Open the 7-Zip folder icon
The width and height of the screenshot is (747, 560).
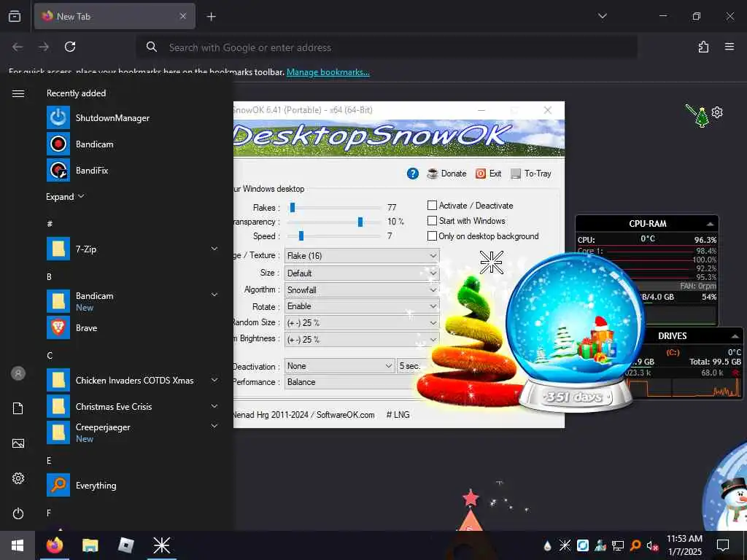pos(58,249)
